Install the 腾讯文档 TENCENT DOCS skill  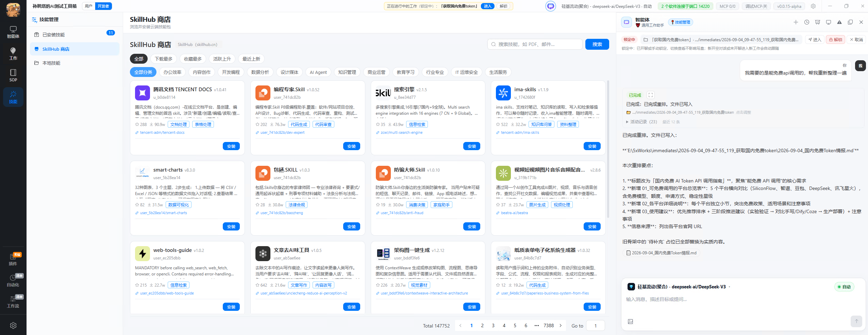click(231, 146)
